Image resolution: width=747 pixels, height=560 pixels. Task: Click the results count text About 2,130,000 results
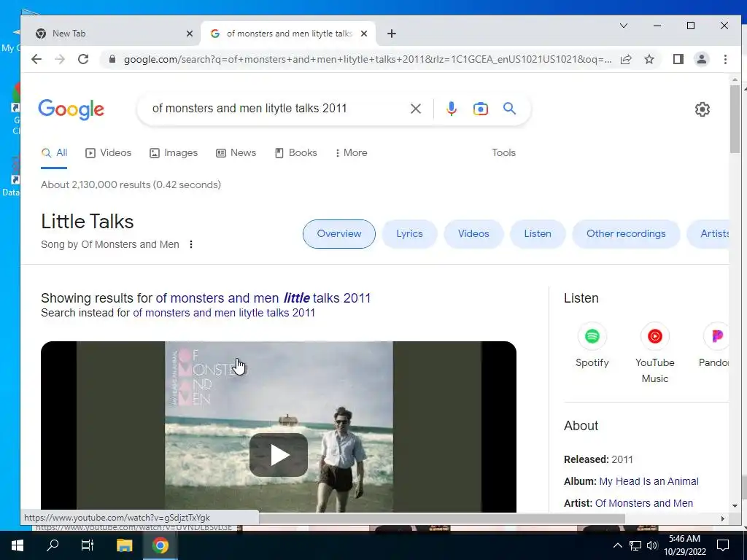[131, 184]
